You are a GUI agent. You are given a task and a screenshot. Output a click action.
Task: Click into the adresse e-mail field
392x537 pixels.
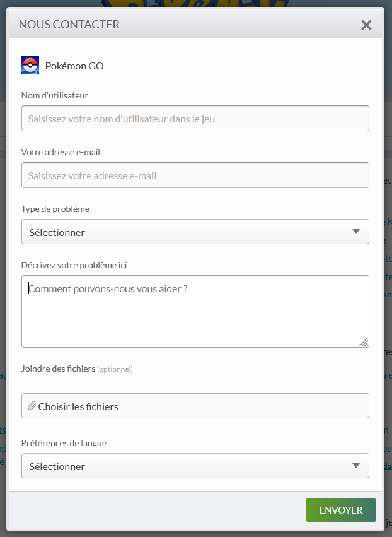click(x=195, y=175)
